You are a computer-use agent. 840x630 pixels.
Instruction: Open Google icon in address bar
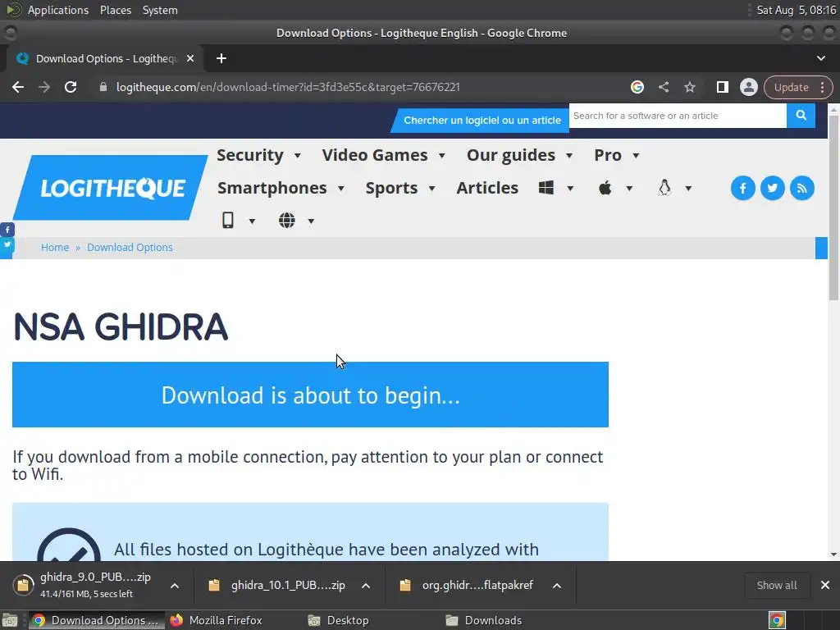pos(637,87)
